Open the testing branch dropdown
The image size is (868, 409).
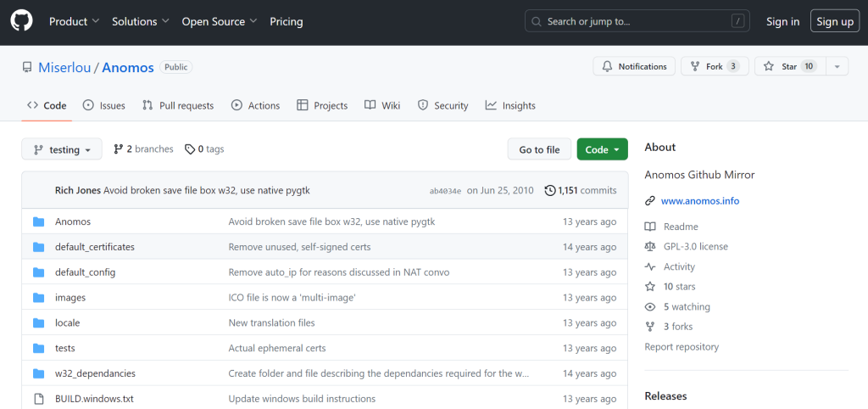[62, 149]
